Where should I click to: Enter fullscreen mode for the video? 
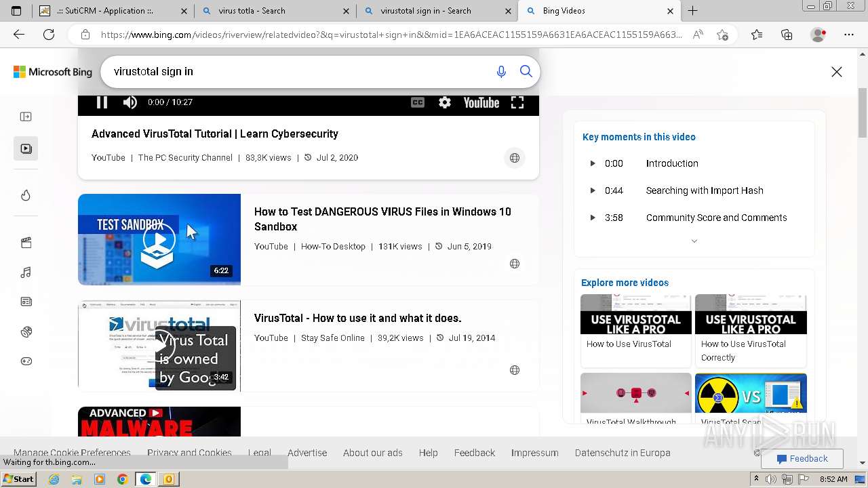pos(517,102)
